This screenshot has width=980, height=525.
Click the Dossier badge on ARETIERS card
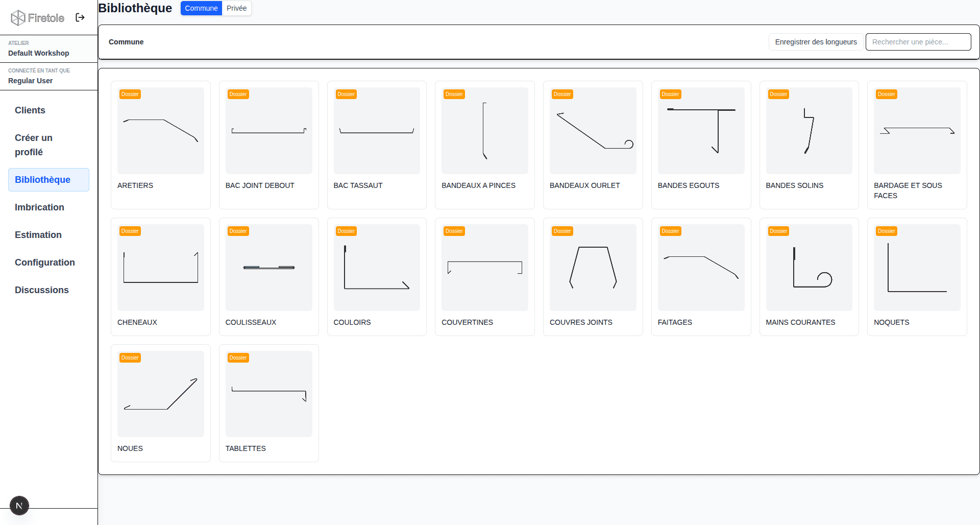tap(130, 94)
